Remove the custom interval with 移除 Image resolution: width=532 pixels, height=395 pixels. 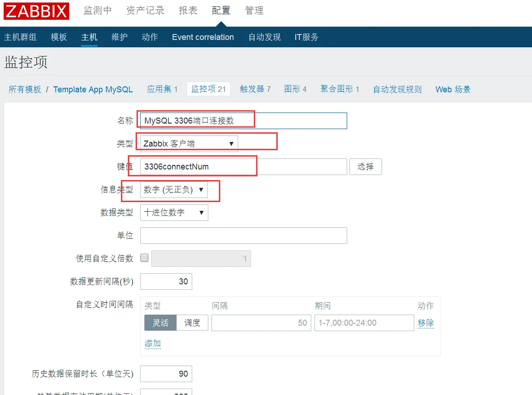(x=426, y=323)
